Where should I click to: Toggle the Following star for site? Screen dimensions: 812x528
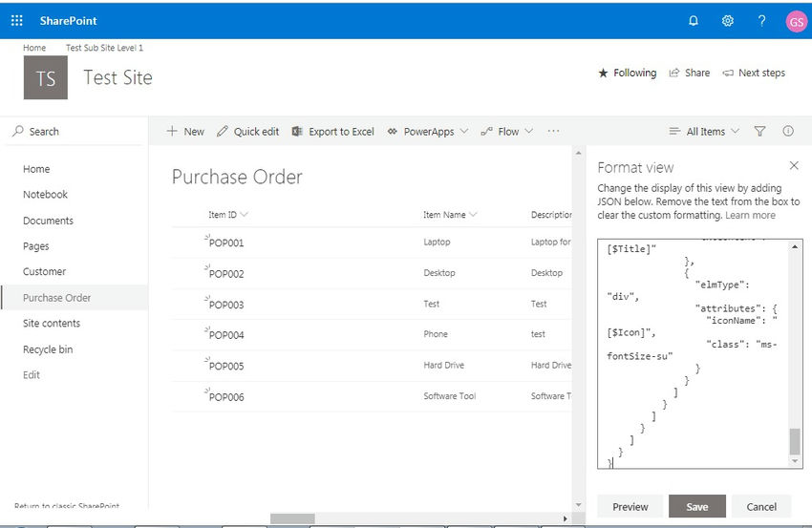pos(627,73)
